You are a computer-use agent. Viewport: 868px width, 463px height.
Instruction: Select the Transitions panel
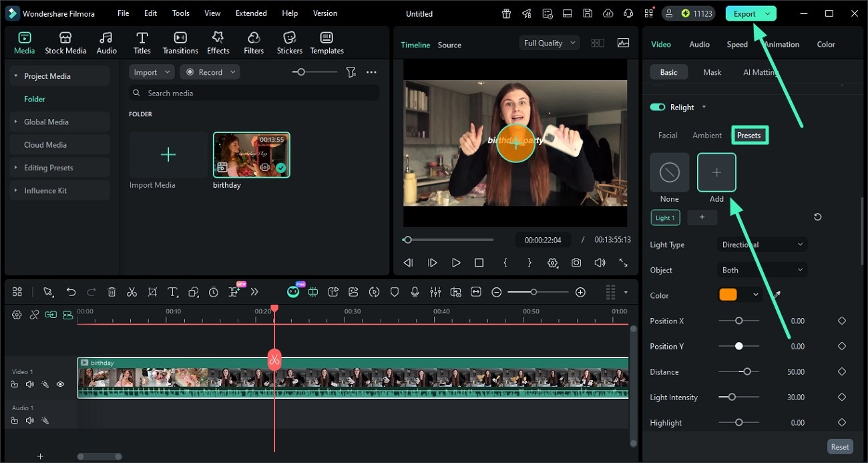(x=180, y=41)
